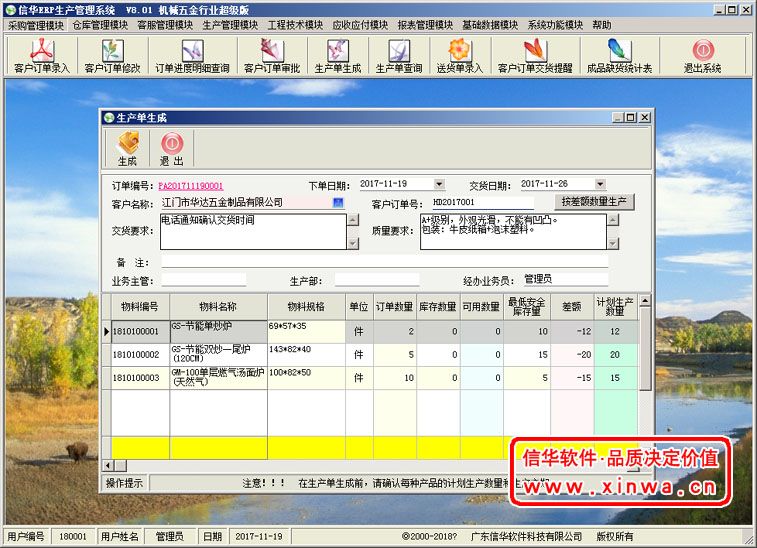
Task: Click the 按差额数量生产 button
Action: tap(594, 202)
